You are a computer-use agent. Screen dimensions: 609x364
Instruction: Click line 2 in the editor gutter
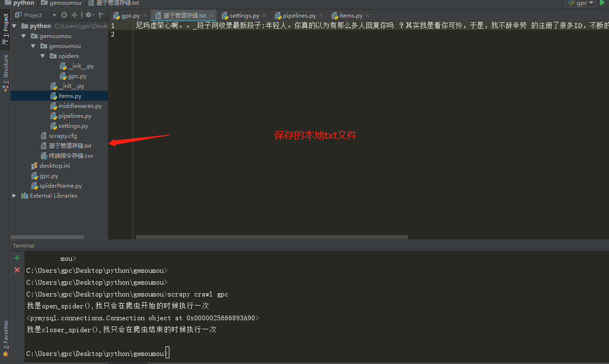(113, 34)
